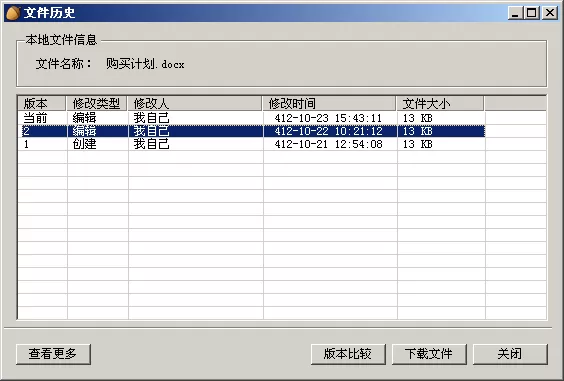Maximize the 文件历史 window
Screen dimensions: 564x381
[532, 13]
